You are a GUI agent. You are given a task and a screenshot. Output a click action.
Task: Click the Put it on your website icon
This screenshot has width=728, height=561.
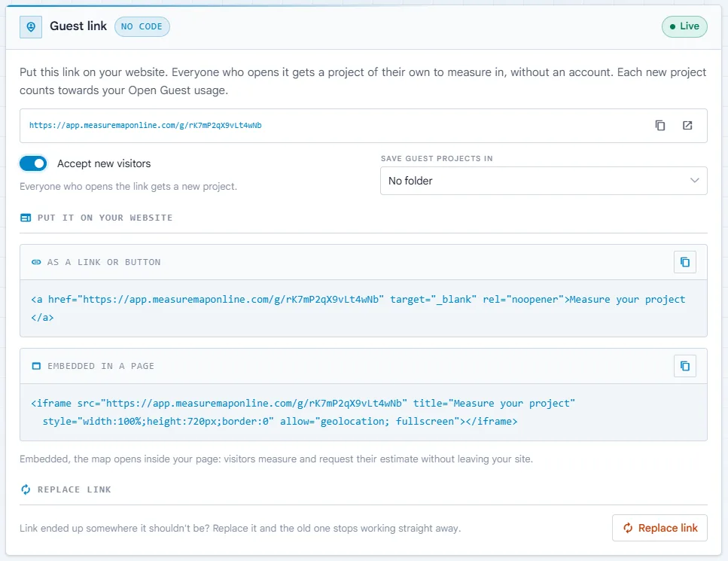26,218
